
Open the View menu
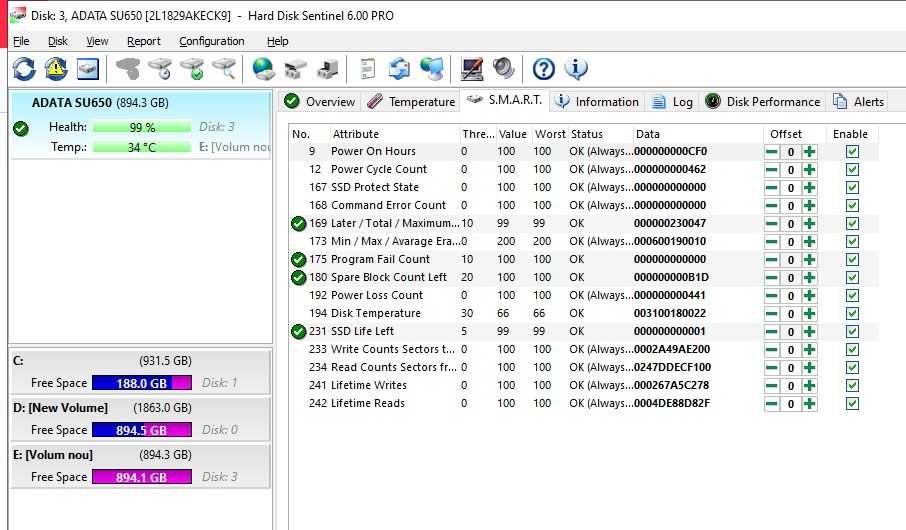97,41
